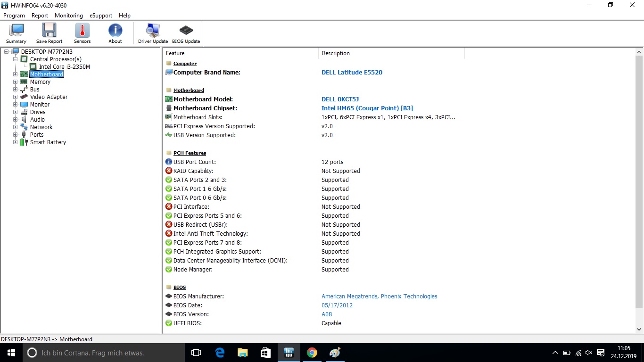Image resolution: width=644 pixels, height=362 pixels.
Task: Click the Bus icon in tree
Action: [24, 90]
